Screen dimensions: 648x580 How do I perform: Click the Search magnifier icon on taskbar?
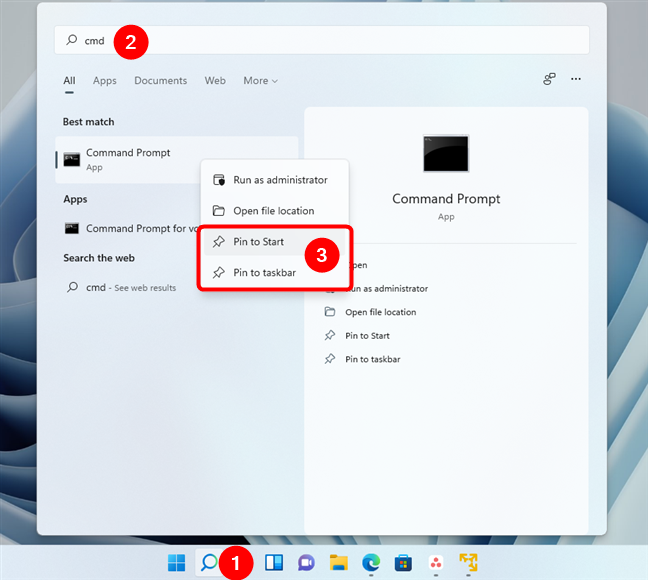[x=209, y=563]
